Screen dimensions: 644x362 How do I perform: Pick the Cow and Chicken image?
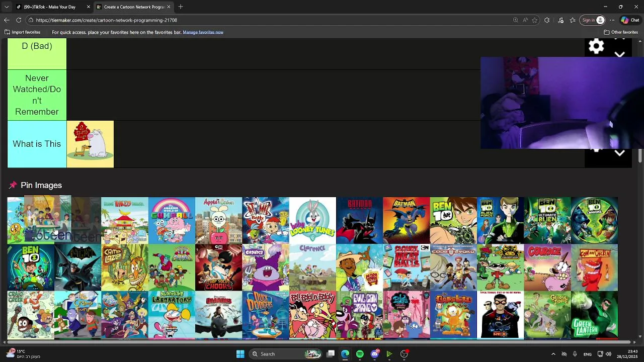594,267
